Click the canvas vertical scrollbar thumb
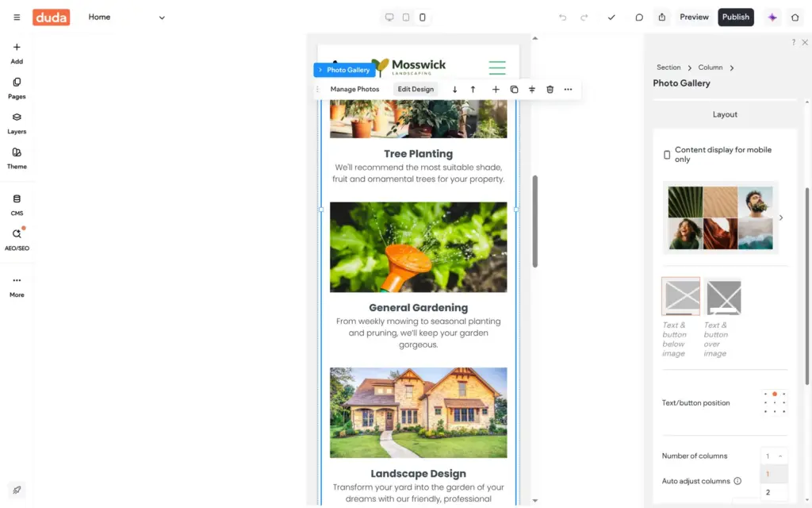The height and width of the screenshot is (508, 812). click(x=535, y=221)
